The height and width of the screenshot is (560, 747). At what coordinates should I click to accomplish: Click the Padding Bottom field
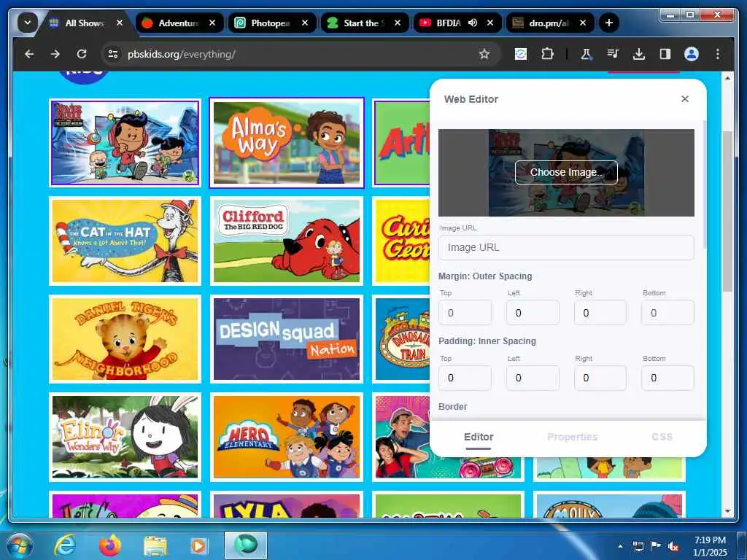667,378
